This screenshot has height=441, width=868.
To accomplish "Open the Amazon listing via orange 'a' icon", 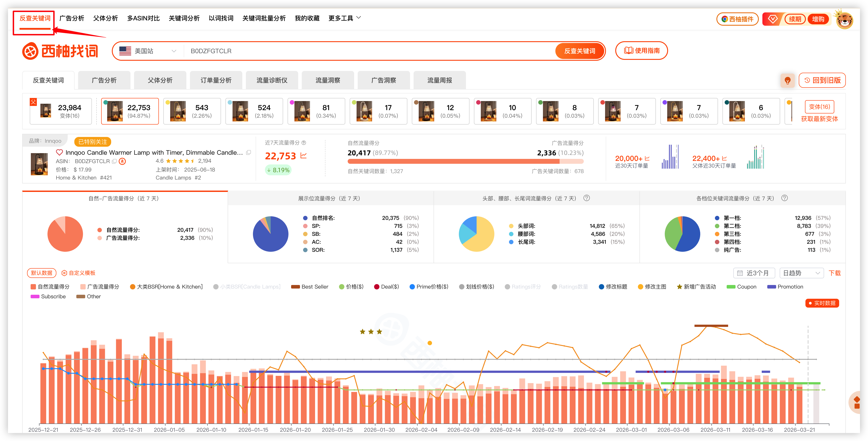I will [122, 161].
